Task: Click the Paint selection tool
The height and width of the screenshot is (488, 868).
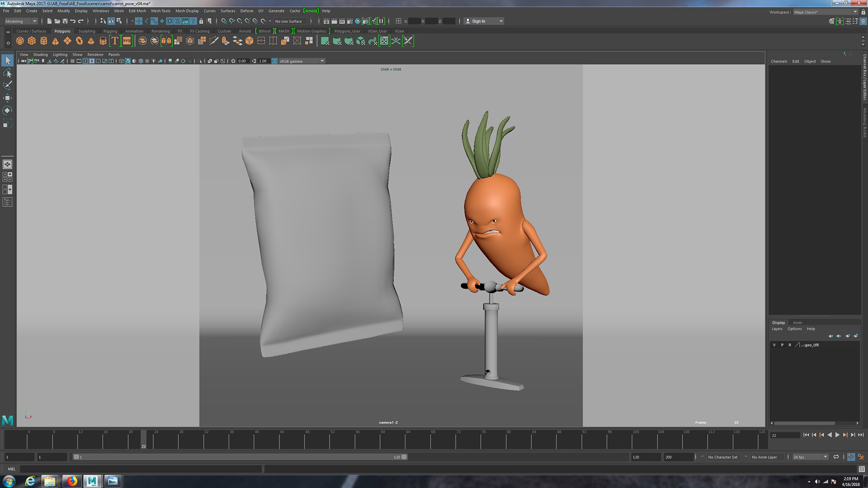Action: pyautogui.click(x=8, y=85)
